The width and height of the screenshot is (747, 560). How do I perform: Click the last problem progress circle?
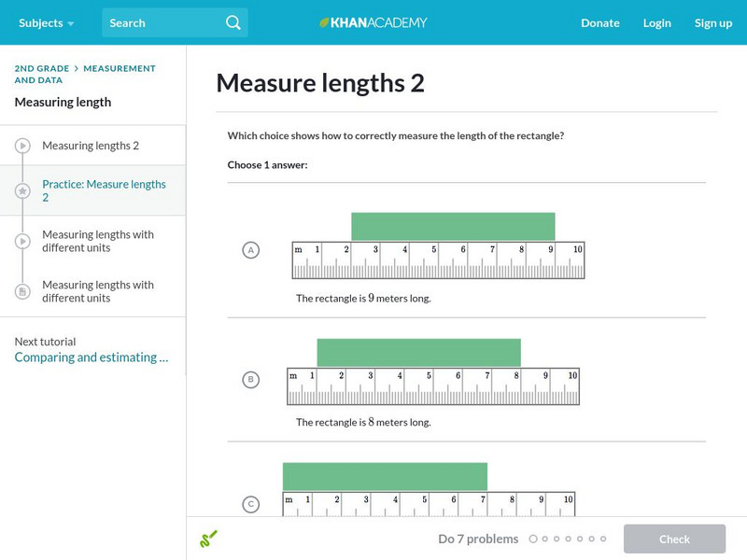click(603, 539)
